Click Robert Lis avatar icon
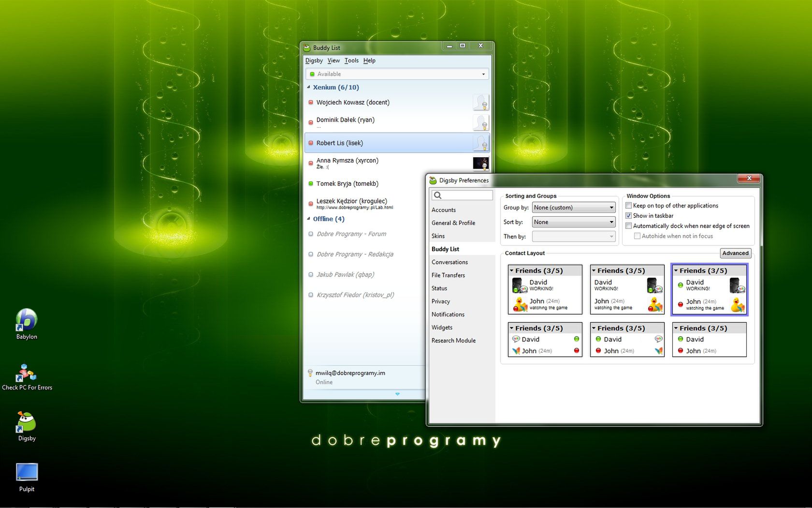This screenshot has height=508, width=812. click(480, 143)
